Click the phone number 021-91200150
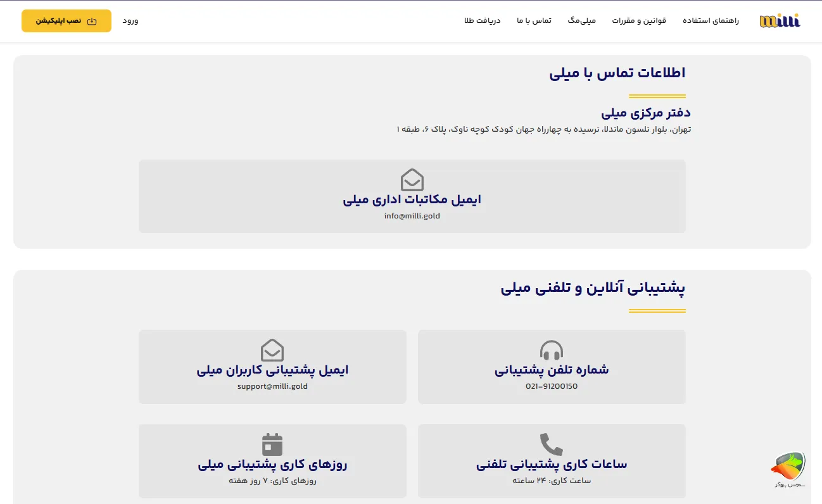The height and width of the screenshot is (504, 822). pyautogui.click(x=552, y=386)
